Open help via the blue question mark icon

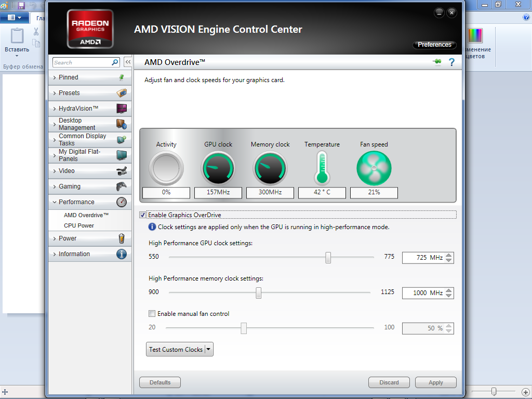pos(451,62)
